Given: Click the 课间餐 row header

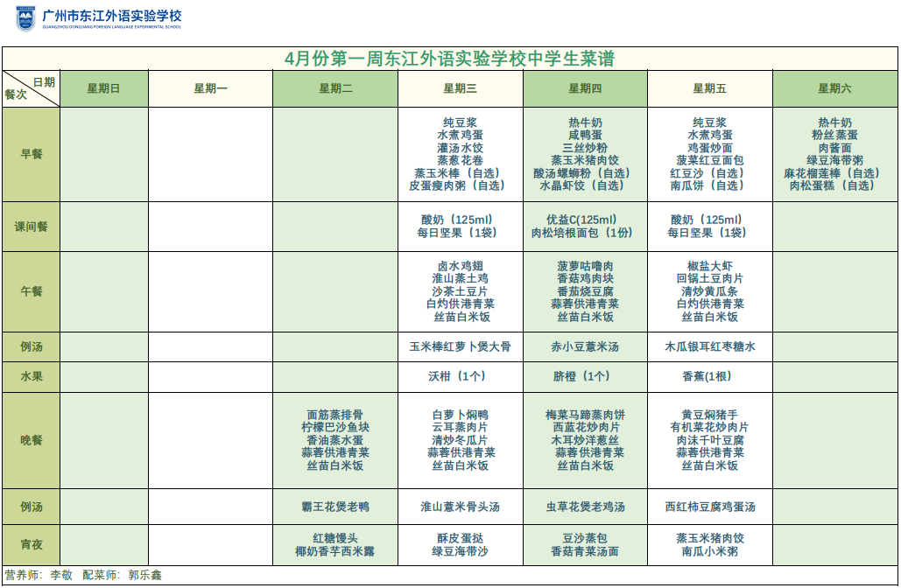Looking at the screenshot, I should point(31,227).
